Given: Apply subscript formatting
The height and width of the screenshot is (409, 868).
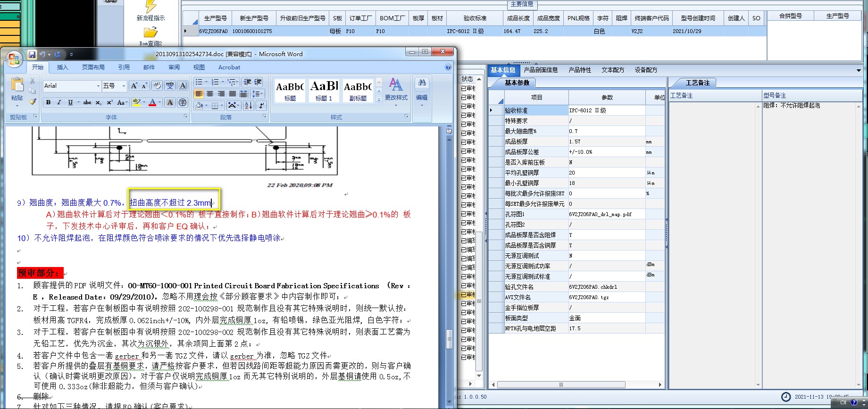Looking at the screenshot, I should [99, 102].
